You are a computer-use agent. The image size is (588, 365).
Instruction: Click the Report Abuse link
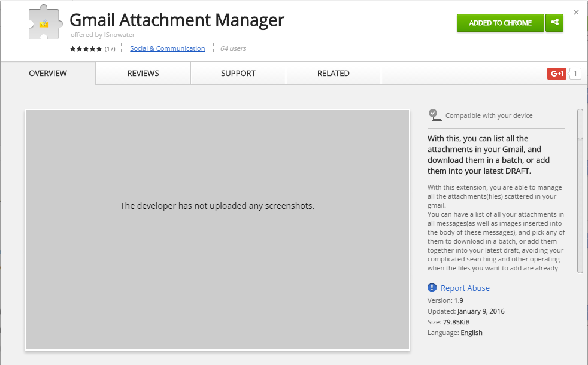pos(465,288)
